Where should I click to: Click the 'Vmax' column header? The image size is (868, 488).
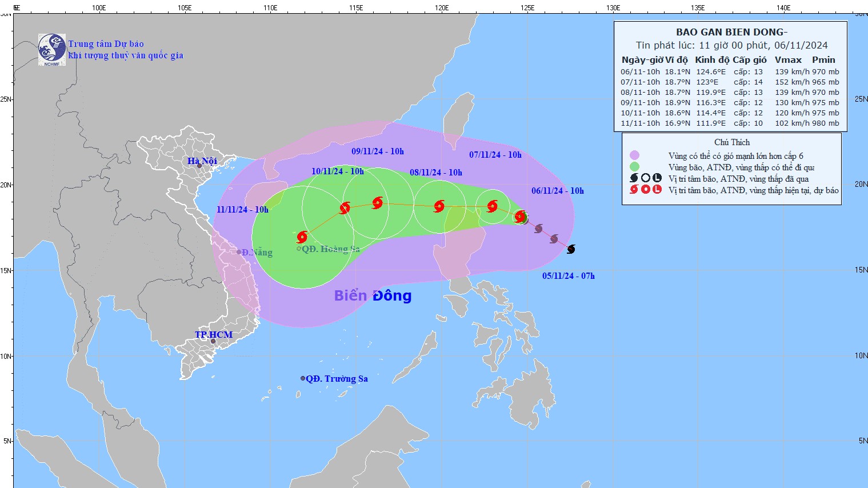(x=788, y=60)
